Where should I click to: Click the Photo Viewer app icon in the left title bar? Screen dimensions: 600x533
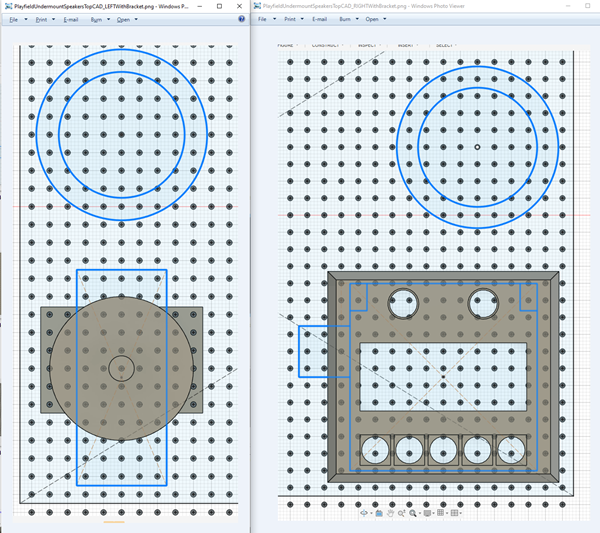click(8, 6)
